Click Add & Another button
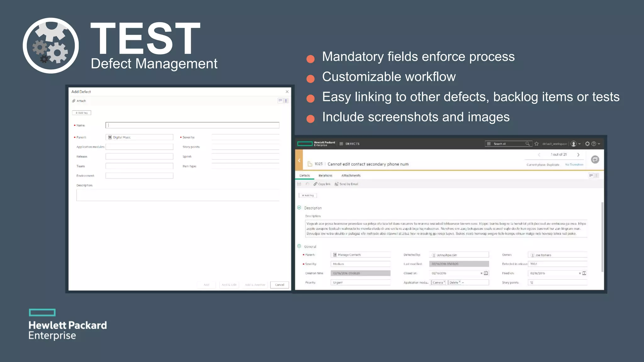This screenshot has width=644, height=362. [255, 285]
